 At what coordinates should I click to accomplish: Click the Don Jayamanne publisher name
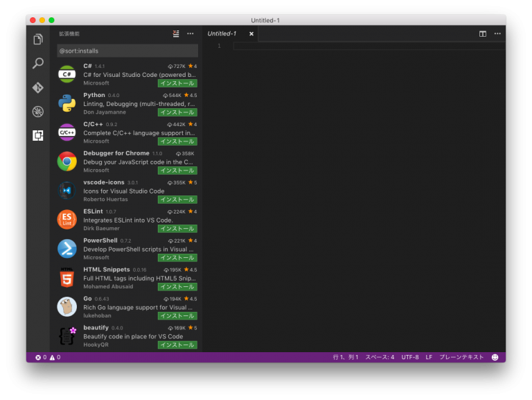pos(105,112)
